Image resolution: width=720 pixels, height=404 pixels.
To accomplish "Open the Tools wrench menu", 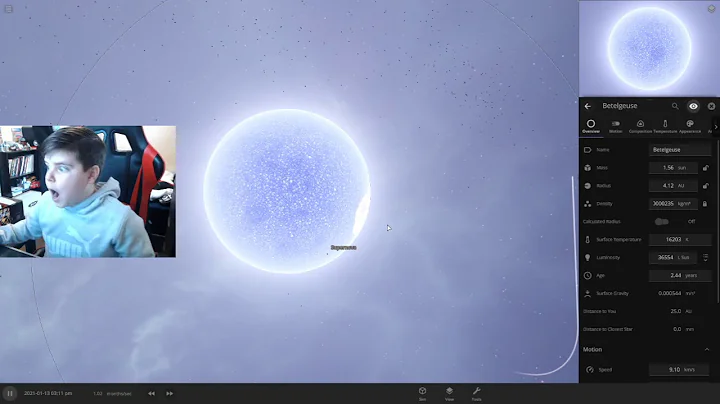I will pyautogui.click(x=476, y=393).
